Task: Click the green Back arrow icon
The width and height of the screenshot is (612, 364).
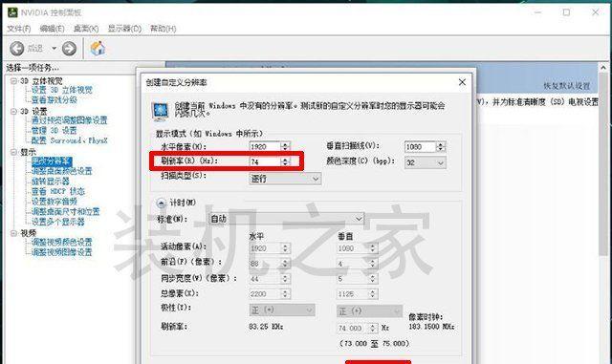Action: (17, 49)
